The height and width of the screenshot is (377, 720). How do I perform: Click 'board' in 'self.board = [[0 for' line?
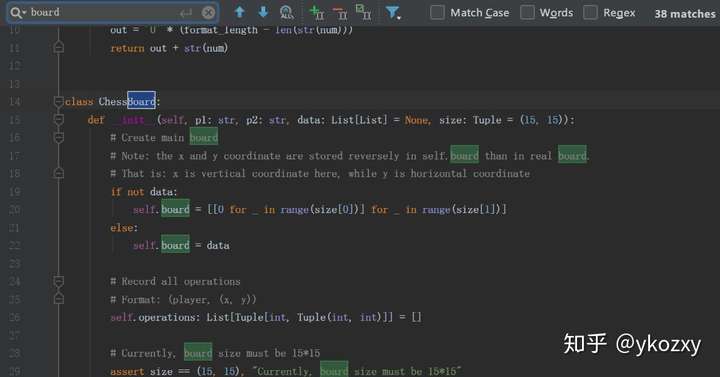175,209
